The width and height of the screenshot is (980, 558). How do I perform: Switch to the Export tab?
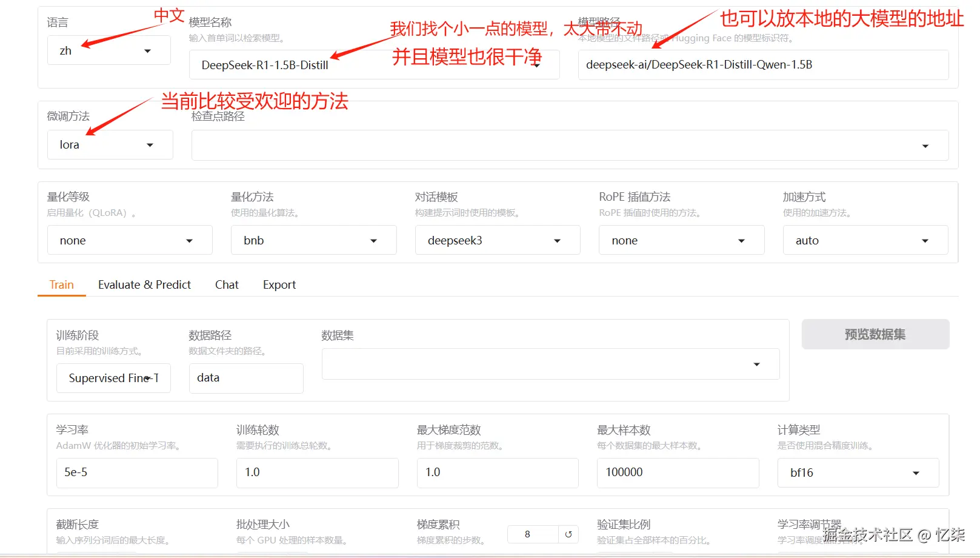point(279,284)
